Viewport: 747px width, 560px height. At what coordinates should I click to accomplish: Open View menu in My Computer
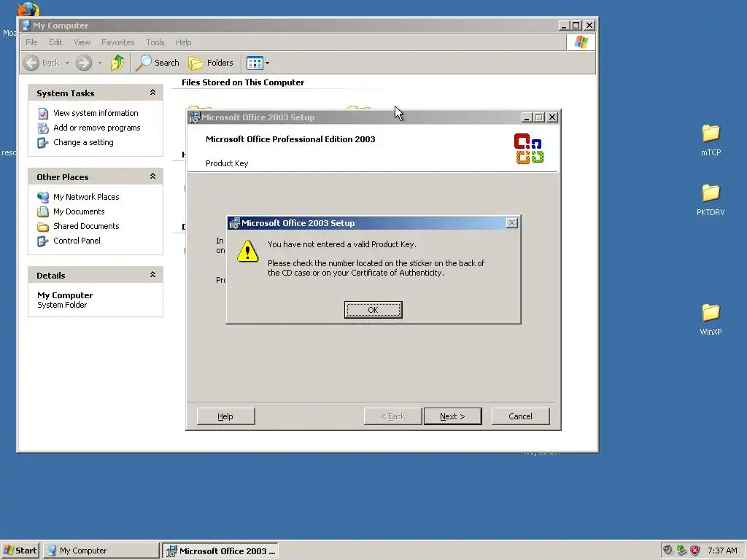coord(82,42)
